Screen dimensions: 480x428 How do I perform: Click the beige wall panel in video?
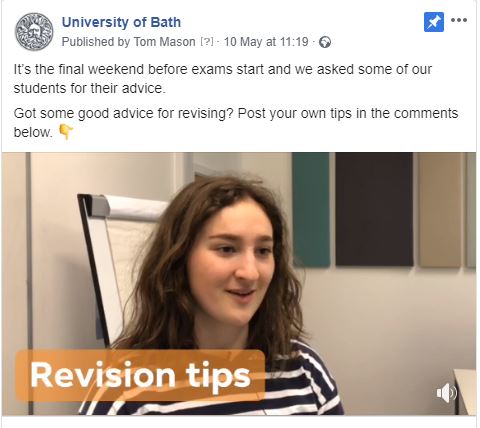pos(440,210)
